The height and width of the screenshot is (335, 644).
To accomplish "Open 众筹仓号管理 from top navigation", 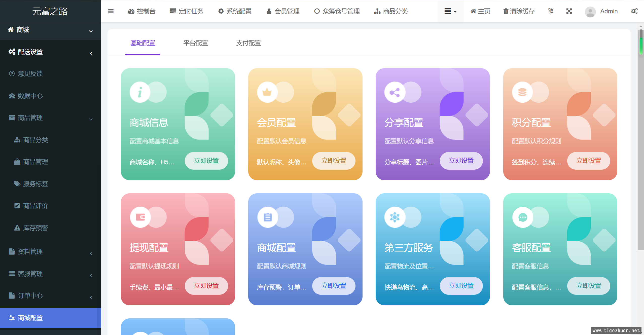I will [337, 11].
